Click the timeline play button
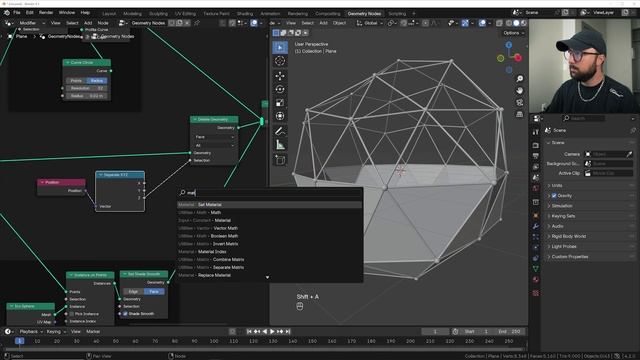Image resolution: width=640 pixels, height=360 pixels. [272, 331]
